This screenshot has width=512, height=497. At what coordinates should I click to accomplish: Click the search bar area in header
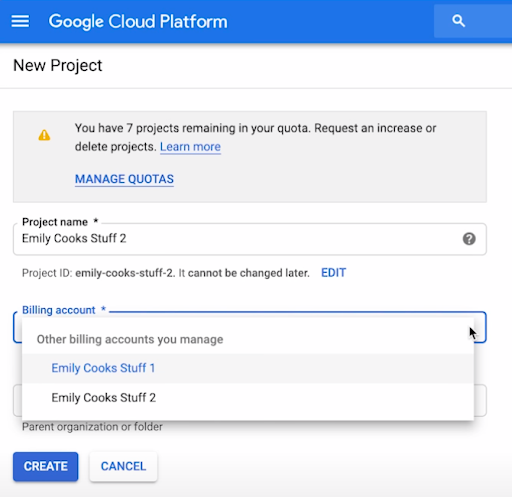click(473, 21)
